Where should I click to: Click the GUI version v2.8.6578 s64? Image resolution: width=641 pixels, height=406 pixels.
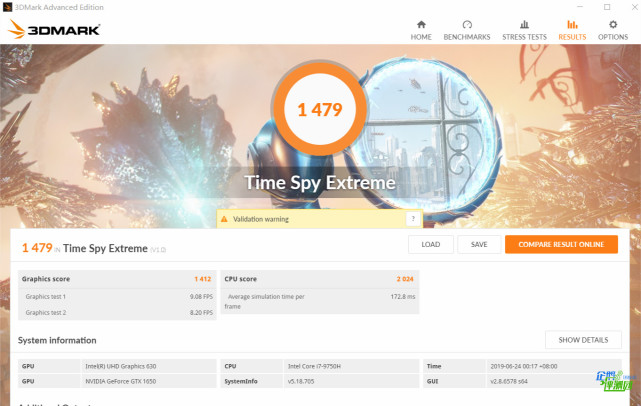[x=509, y=381]
